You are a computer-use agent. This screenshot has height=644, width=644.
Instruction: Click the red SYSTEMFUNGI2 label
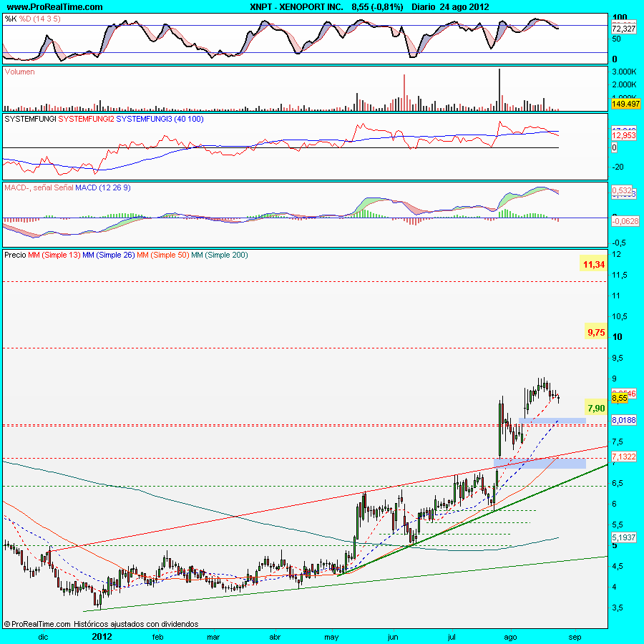tap(87, 119)
